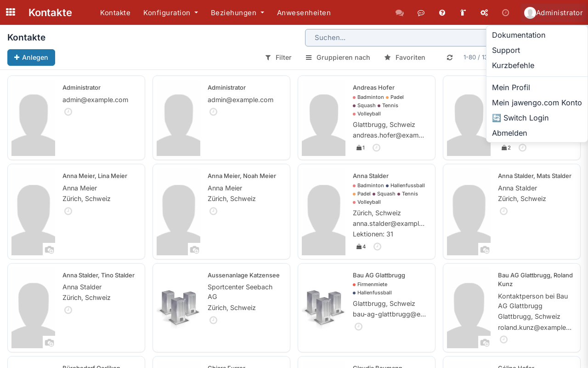Click activity clock on Andreas Hofer's card
588x368 pixels.
pyautogui.click(x=376, y=148)
